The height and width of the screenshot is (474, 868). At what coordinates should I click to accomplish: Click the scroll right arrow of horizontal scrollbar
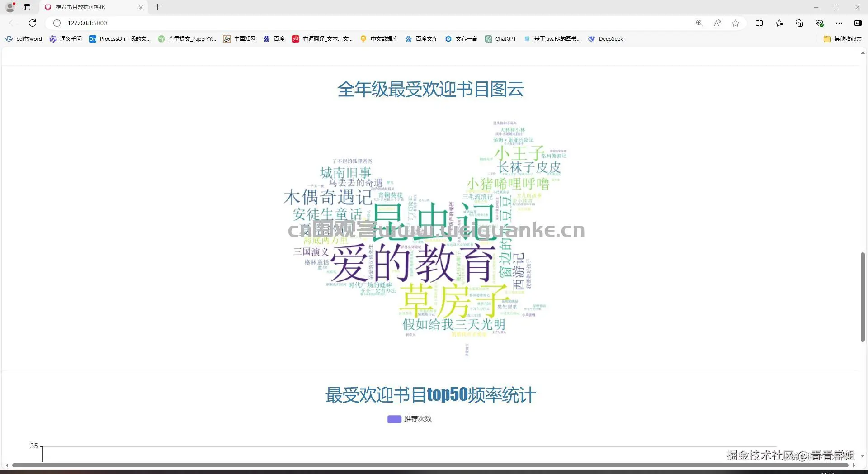click(854, 465)
